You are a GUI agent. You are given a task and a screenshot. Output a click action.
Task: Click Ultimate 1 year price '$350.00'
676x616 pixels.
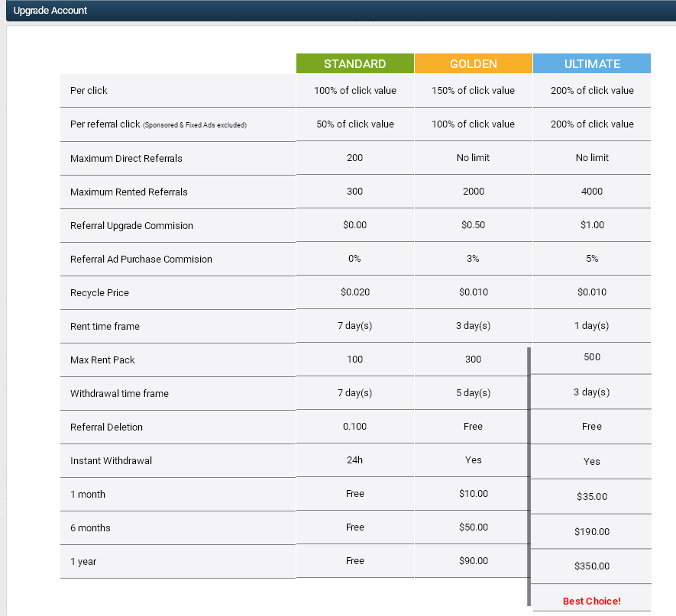pos(592,566)
